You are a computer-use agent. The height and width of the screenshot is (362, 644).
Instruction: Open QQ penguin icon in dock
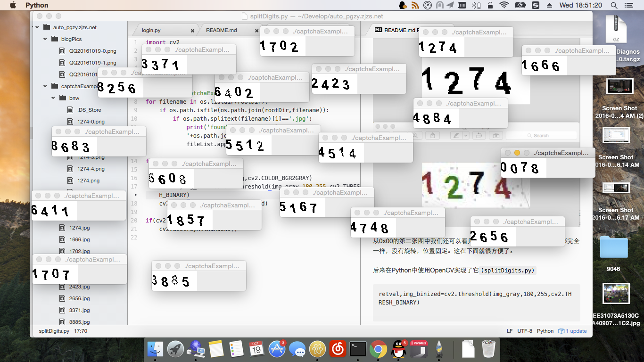click(x=399, y=349)
